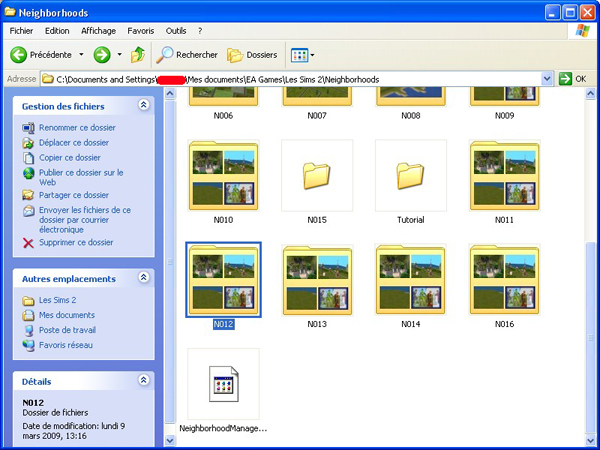
Task: Click Publier ce dossier sur le Web
Action: click(x=81, y=178)
